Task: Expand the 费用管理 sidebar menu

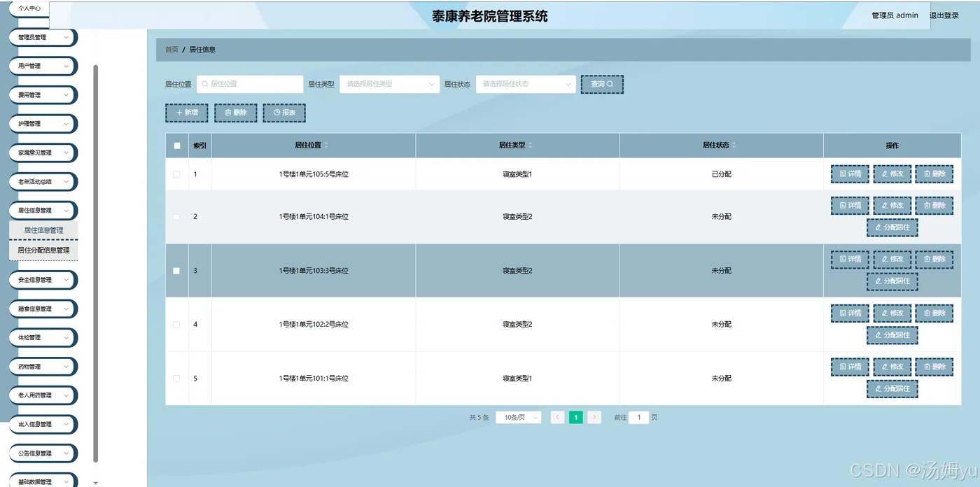Action: [x=43, y=95]
